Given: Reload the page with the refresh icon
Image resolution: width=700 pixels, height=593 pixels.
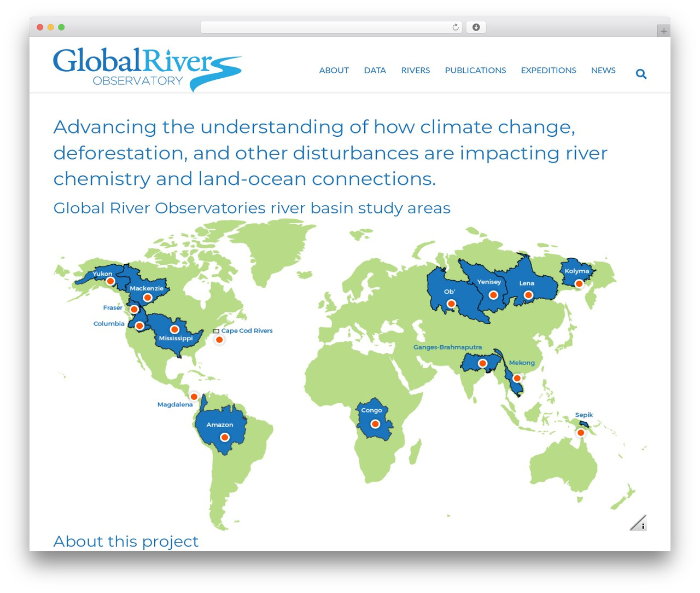Looking at the screenshot, I should pos(455,27).
